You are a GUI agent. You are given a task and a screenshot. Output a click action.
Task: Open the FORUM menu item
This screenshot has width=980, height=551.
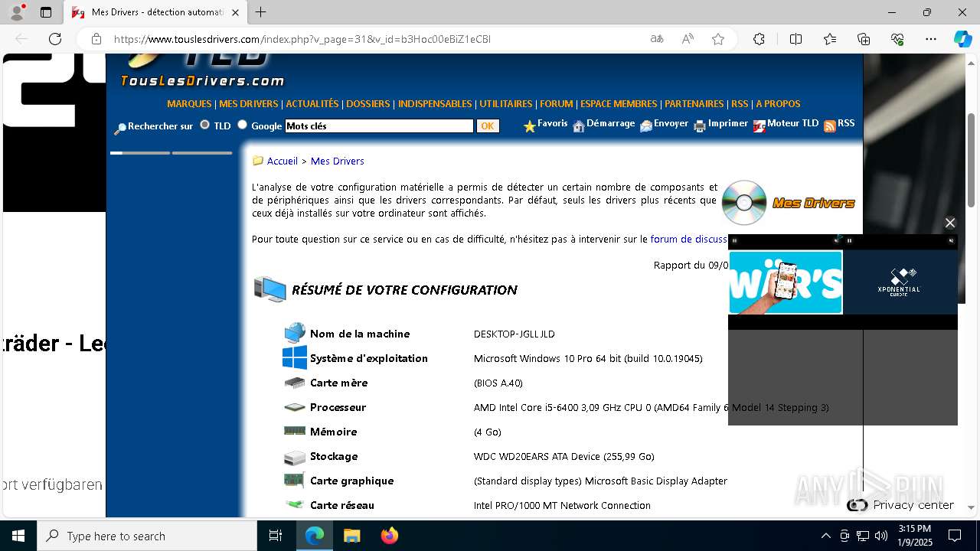point(557,104)
